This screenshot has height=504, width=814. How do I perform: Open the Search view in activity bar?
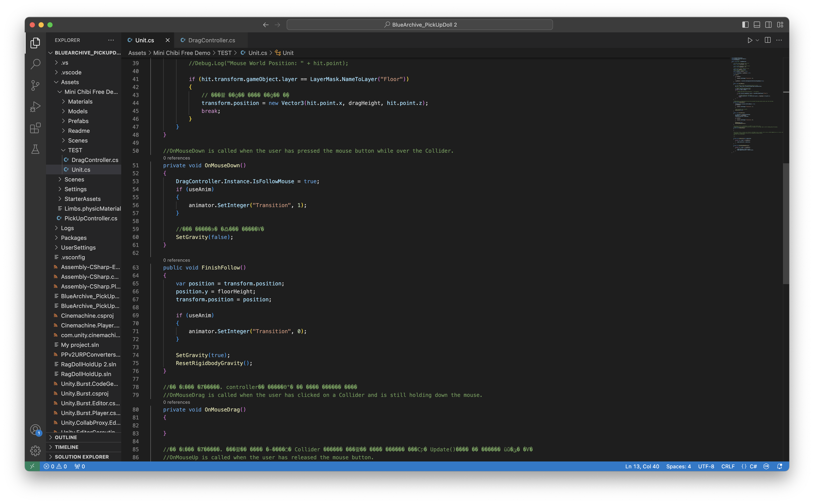click(x=35, y=64)
